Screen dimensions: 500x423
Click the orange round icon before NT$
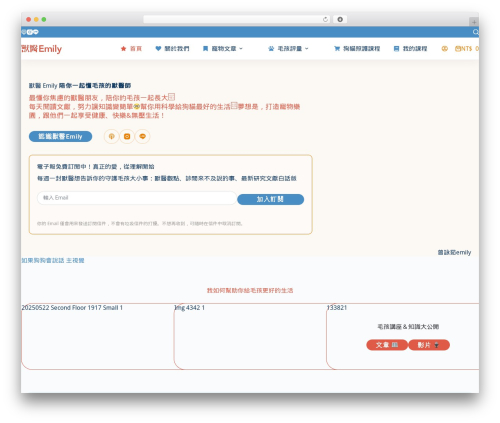point(444,49)
